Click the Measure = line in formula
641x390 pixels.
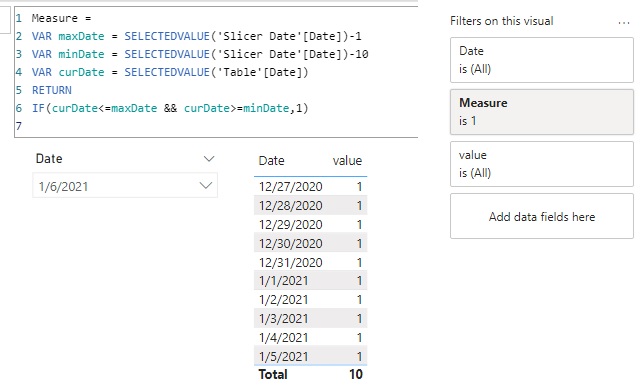pyautogui.click(x=61, y=18)
